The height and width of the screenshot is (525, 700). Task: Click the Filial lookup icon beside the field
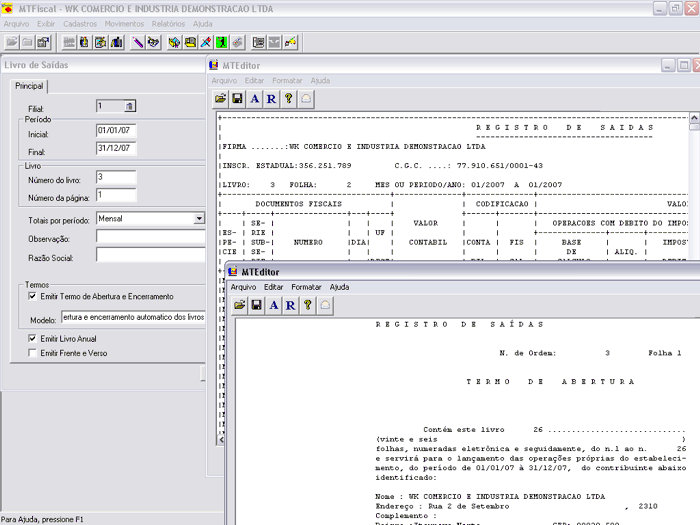129,106
